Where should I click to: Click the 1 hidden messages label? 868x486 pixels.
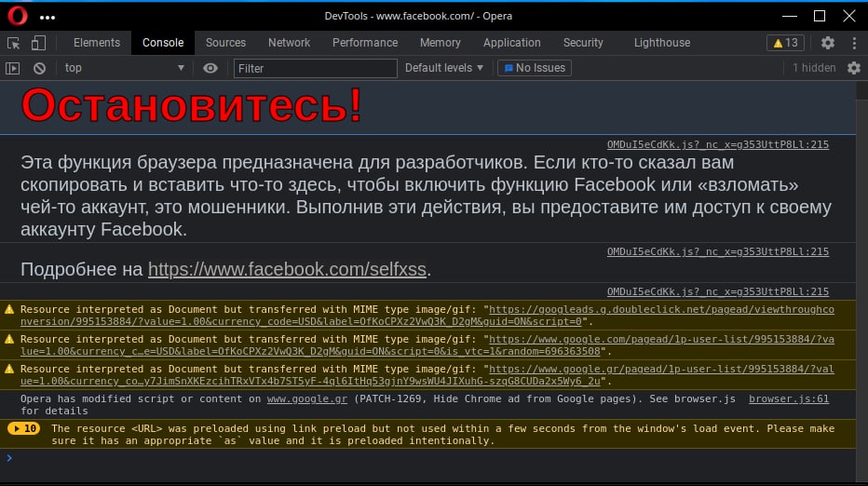pos(814,68)
